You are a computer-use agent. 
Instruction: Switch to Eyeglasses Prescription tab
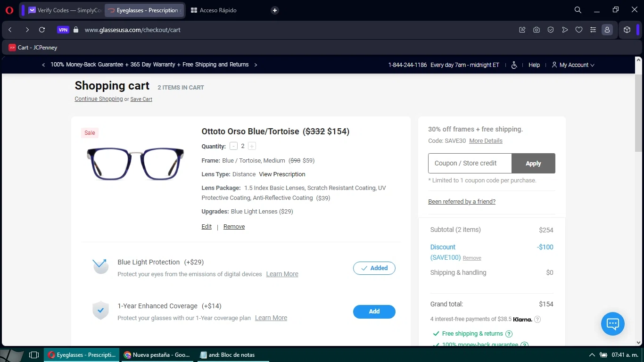pos(144,10)
